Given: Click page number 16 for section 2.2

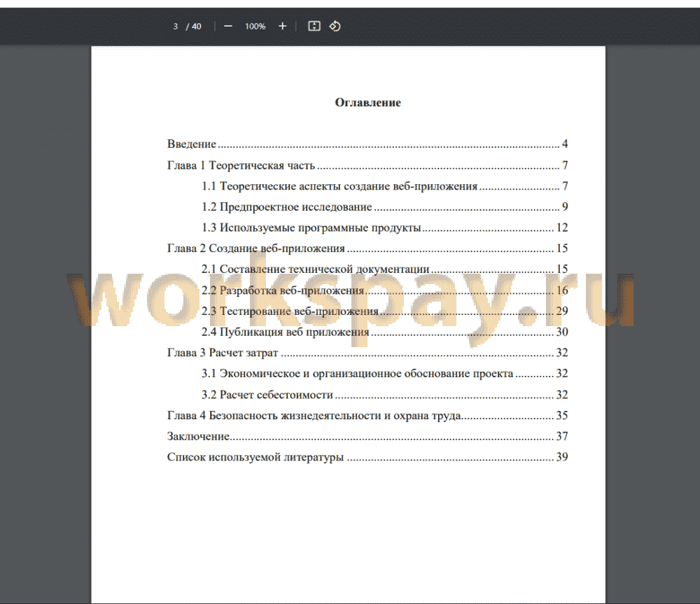Looking at the screenshot, I should pos(562,290).
